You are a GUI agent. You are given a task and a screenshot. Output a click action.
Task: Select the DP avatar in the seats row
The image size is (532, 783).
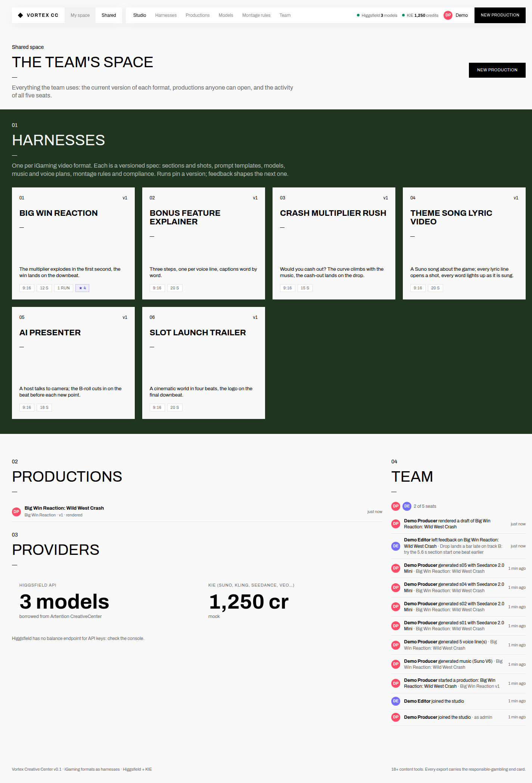pos(396,506)
